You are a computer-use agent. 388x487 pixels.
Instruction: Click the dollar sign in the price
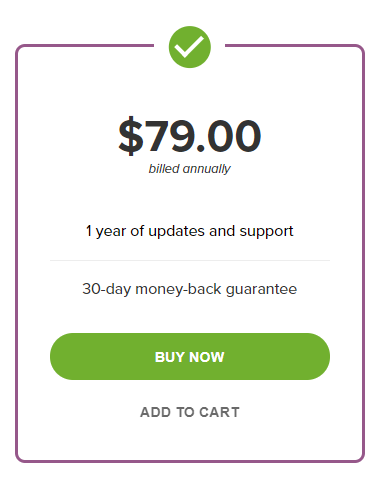(x=131, y=136)
